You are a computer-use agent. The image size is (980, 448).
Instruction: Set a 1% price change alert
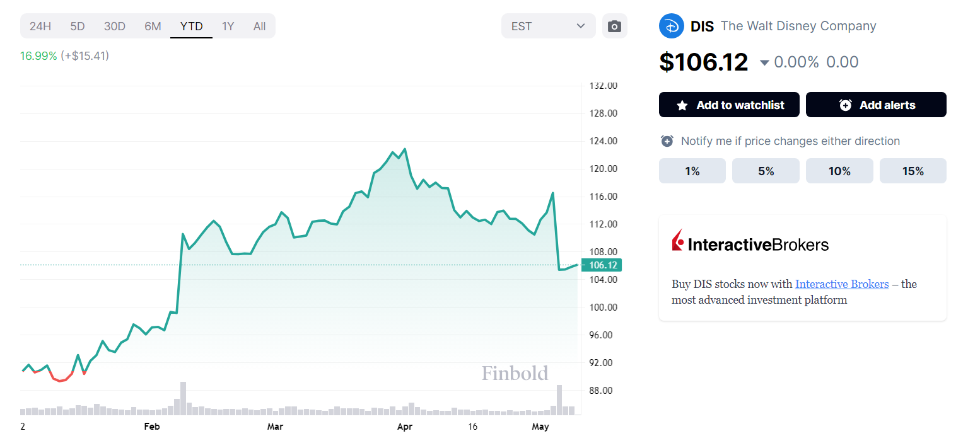(692, 171)
